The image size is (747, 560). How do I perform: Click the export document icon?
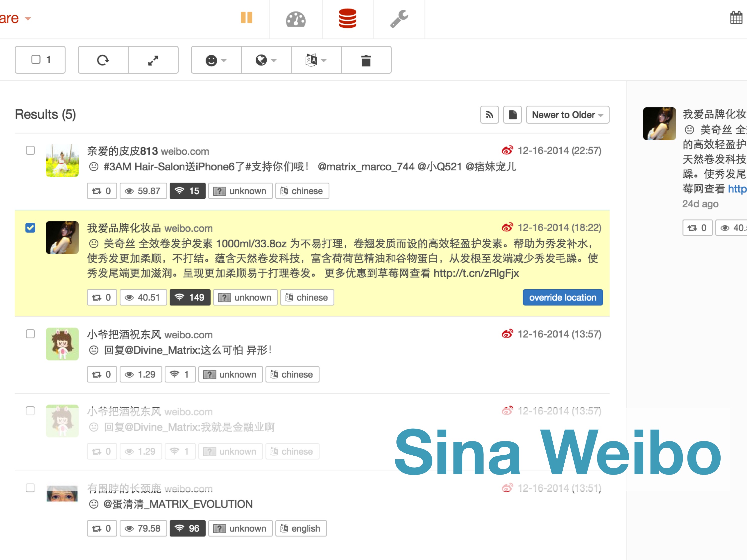(512, 115)
